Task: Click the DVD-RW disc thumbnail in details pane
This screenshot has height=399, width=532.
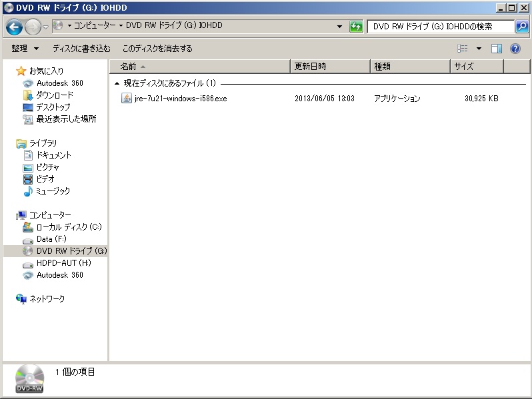Action: point(29,378)
